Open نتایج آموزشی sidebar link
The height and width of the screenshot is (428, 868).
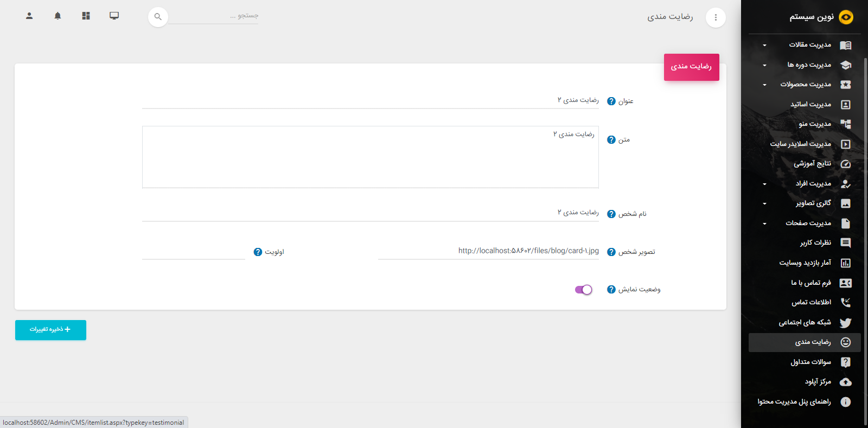(805, 164)
